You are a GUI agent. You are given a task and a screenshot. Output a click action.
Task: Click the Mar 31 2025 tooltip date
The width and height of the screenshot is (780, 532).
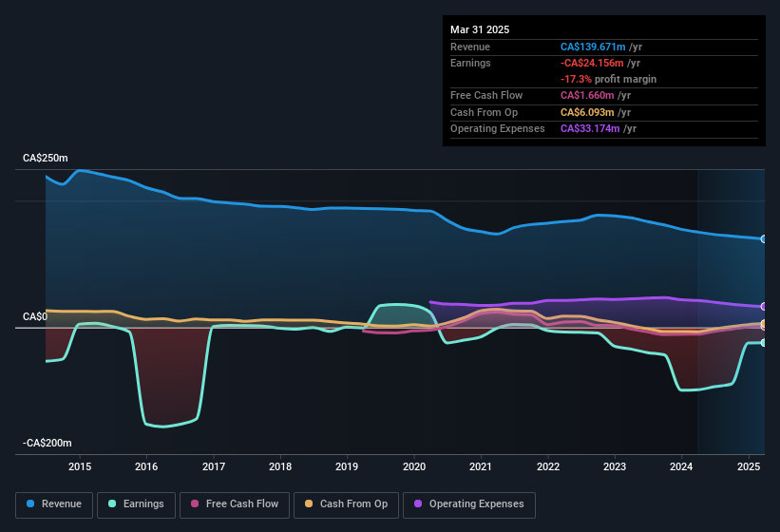480,29
